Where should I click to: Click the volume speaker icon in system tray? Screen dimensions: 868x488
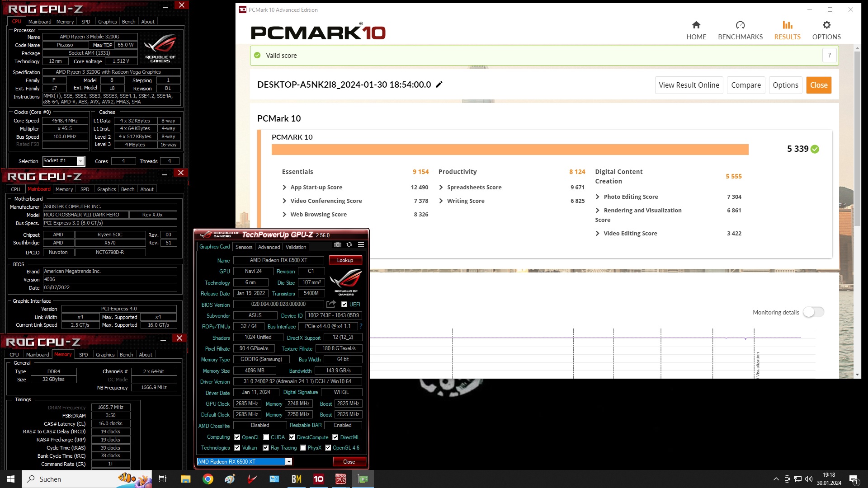809,479
